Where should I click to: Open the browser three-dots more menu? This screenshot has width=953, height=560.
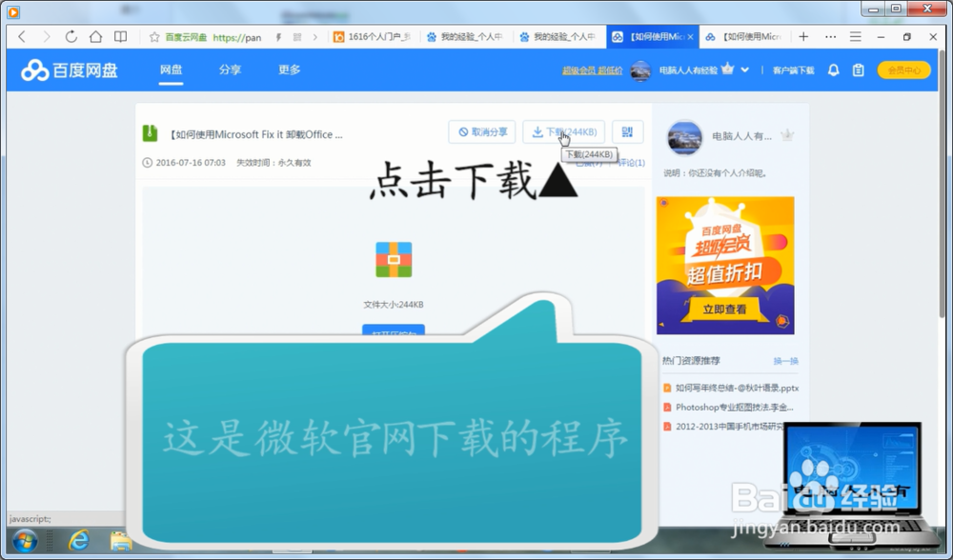point(830,36)
